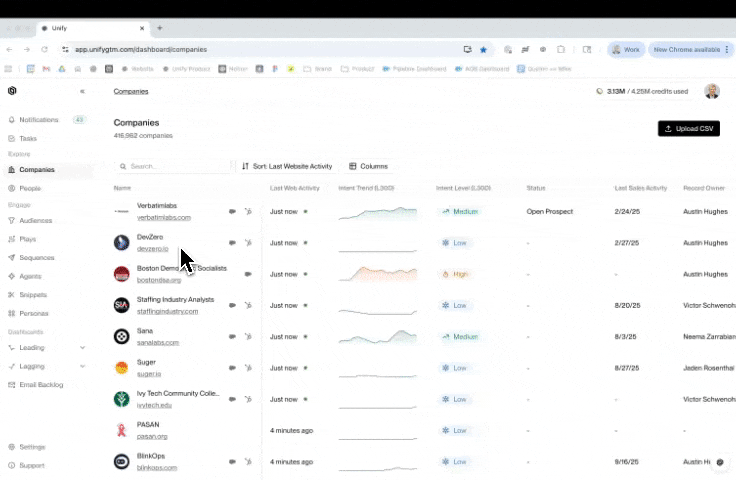The height and width of the screenshot is (480, 736).
Task: Open ivytech.edu link
Action: (154, 405)
